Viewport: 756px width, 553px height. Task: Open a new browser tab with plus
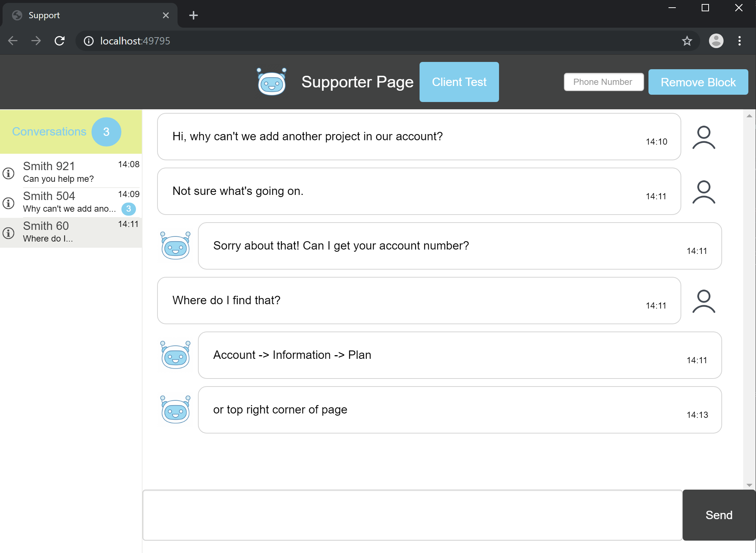tap(194, 15)
